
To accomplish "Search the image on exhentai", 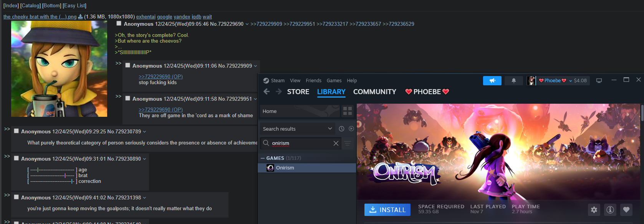I will [x=146, y=17].
